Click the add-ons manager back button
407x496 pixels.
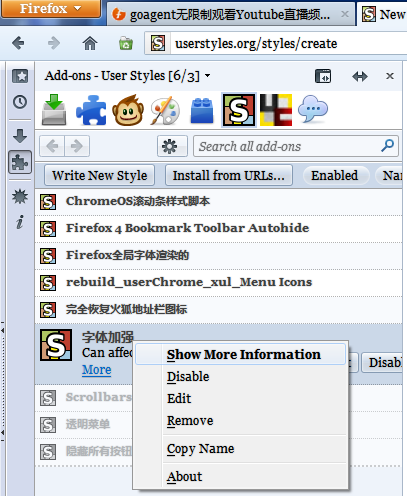pos(52,146)
